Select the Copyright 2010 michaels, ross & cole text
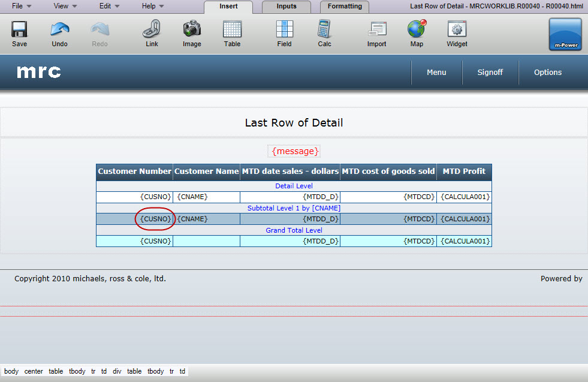 (90, 279)
